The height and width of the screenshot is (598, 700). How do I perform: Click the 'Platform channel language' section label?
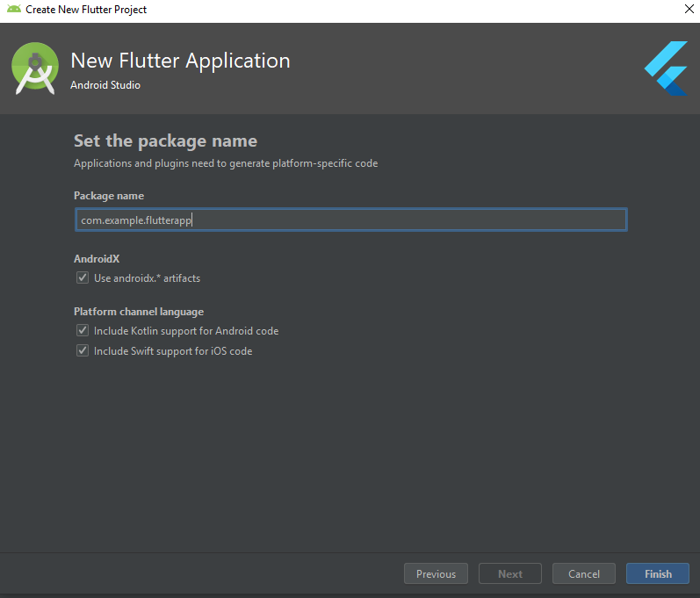click(139, 312)
